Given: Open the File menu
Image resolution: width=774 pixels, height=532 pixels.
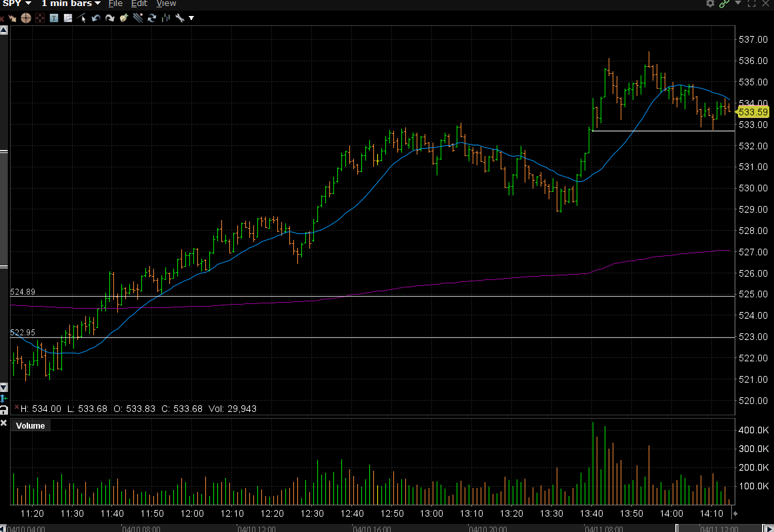Looking at the screenshot, I should click(x=115, y=3).
